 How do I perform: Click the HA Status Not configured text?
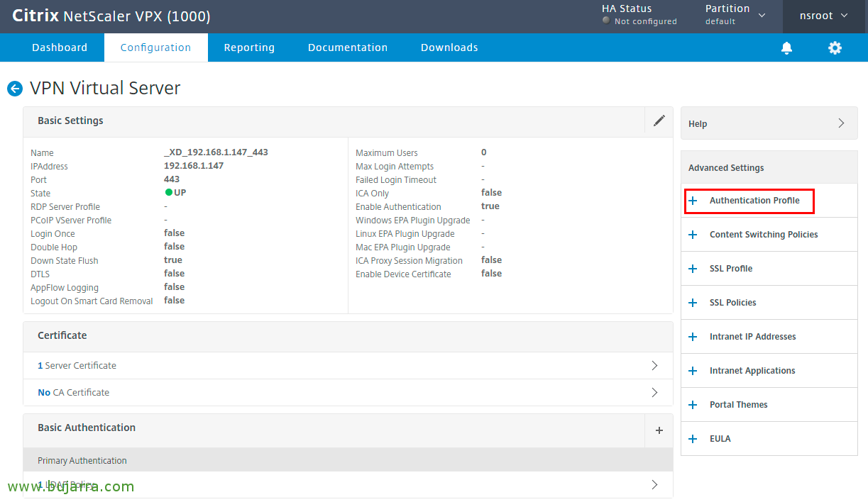point(646,21)
